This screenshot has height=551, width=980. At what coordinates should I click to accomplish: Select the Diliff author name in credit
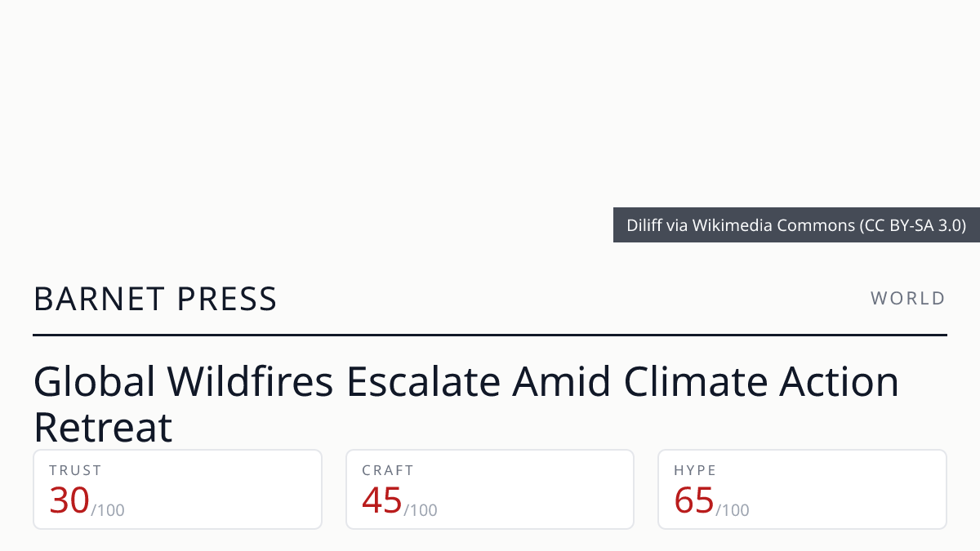click(x=645, y=225)
